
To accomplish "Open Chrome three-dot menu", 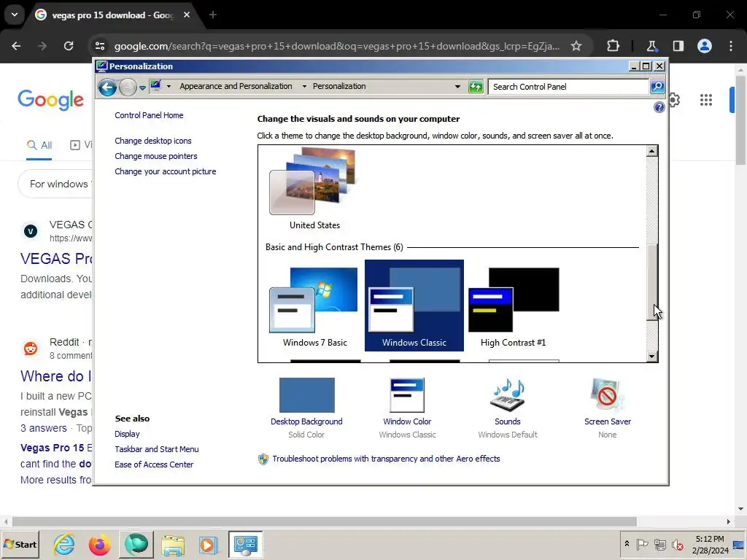I will [x=731, y=46].
